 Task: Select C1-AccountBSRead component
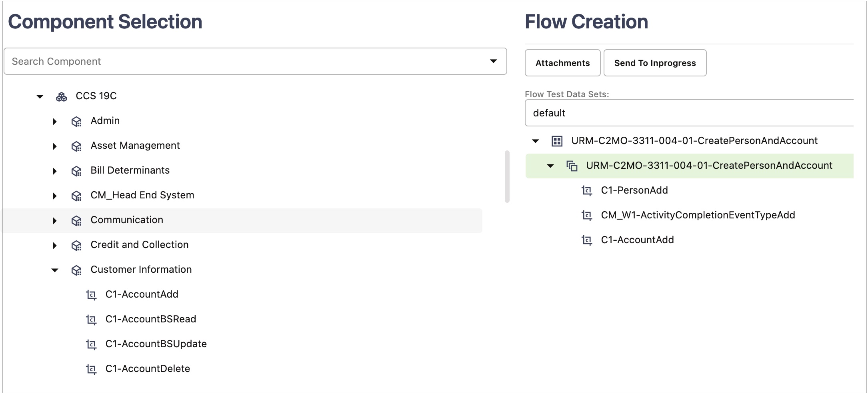point(151,319)
